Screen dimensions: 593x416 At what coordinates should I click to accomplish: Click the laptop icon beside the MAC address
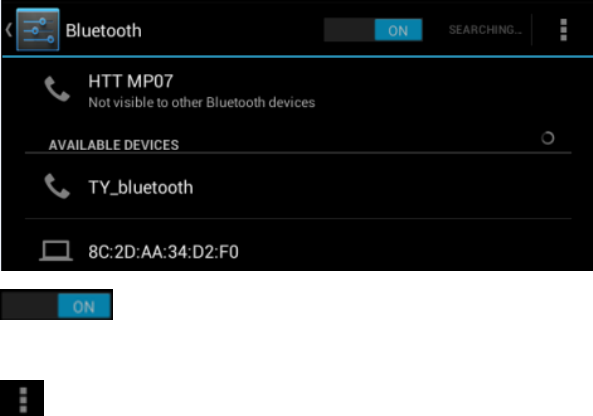tap(56, 251)
